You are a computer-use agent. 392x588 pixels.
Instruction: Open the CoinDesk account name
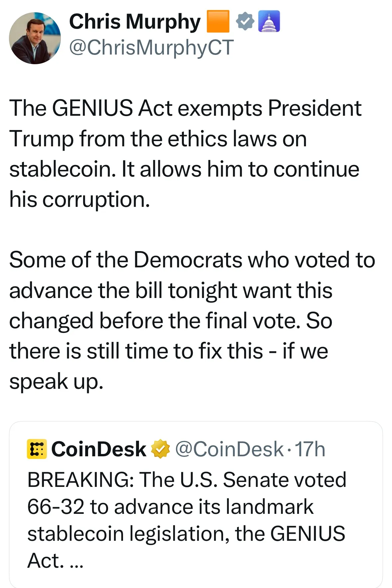pyautogui.click(x=99, y=449)
